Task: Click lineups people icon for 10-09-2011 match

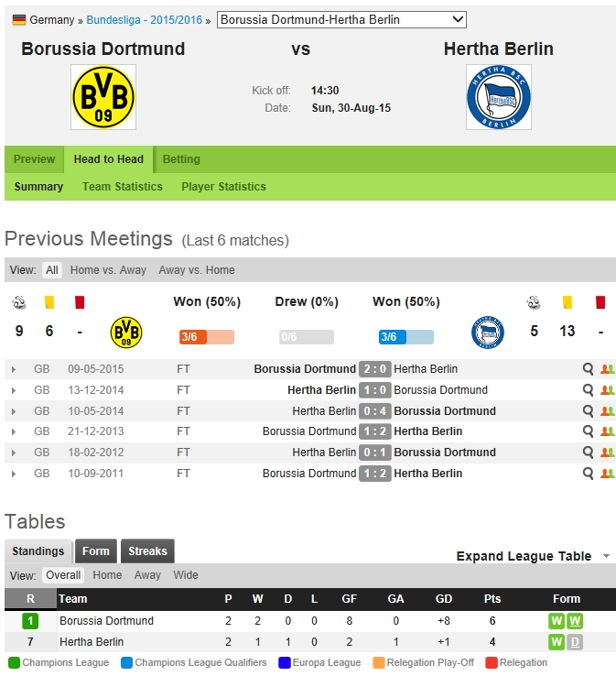Action: (608, 474)
